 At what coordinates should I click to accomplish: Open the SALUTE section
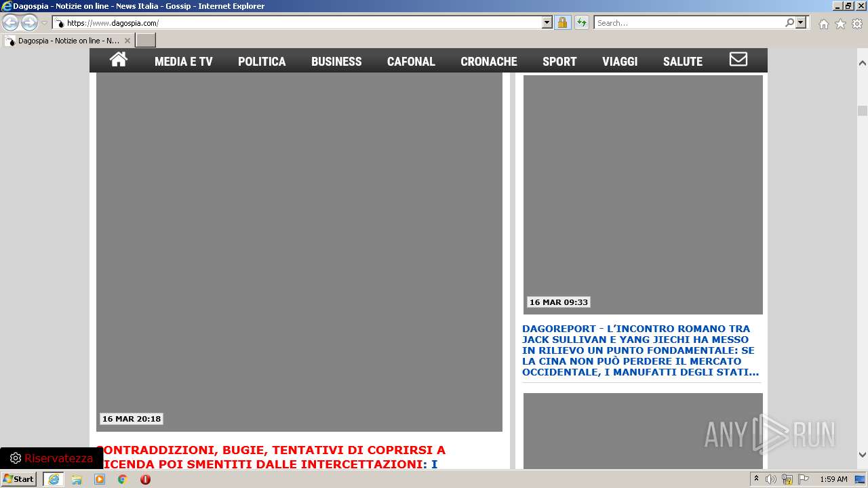(x=683, y=61)
